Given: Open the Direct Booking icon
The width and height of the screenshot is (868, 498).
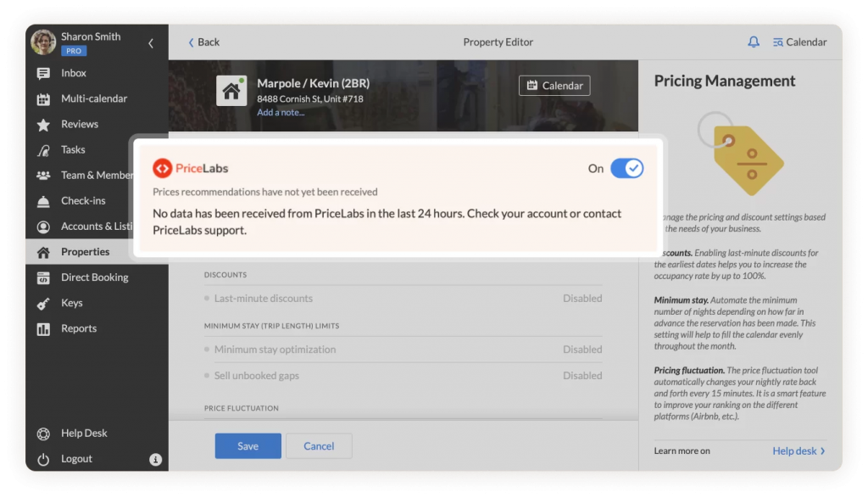Looking at the screenshot, I should click(43, 278).
